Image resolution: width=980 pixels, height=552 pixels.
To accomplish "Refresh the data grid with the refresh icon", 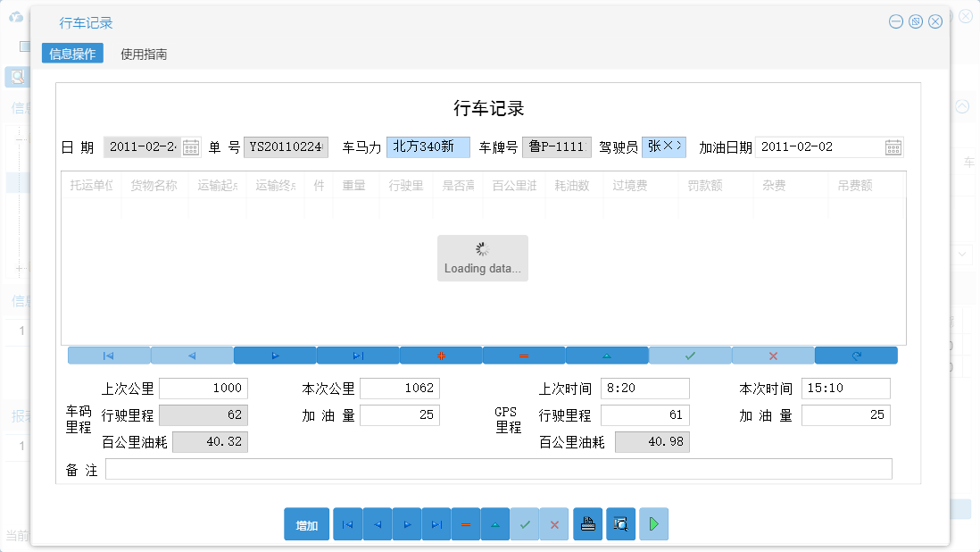I will click(x=856, y=355).
